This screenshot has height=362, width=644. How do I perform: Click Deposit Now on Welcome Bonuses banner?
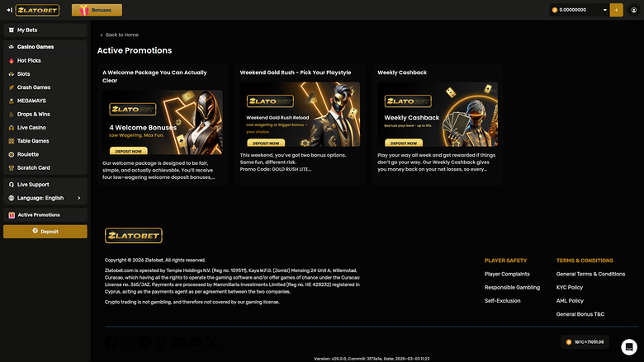128,151
